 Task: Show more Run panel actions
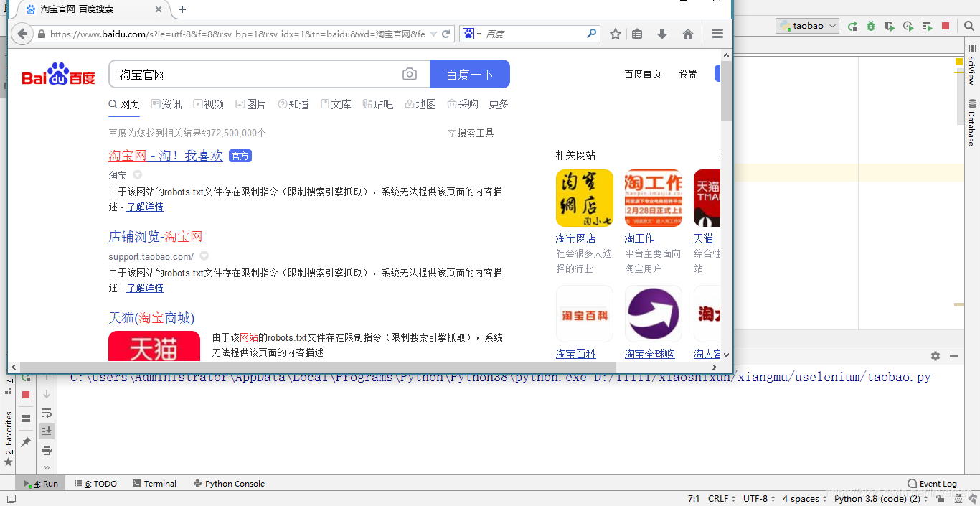[47, 468]
